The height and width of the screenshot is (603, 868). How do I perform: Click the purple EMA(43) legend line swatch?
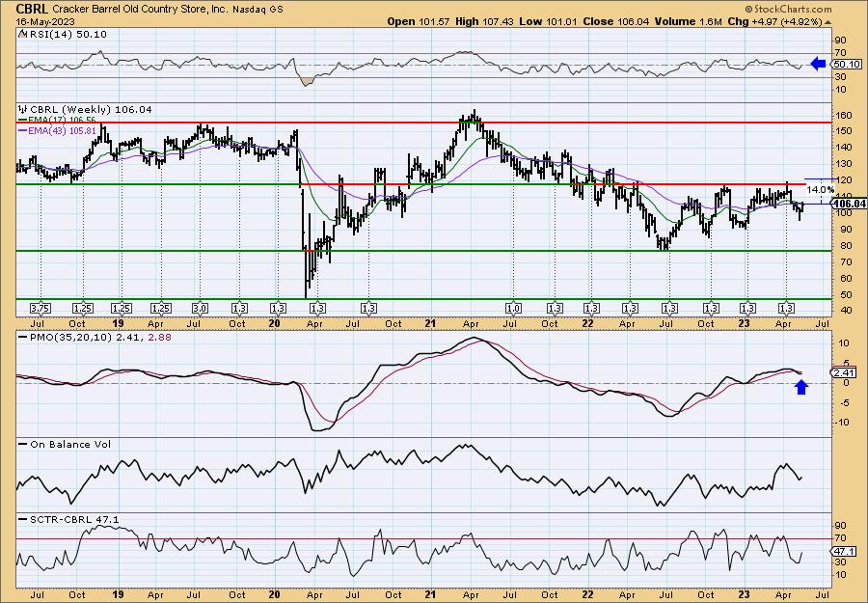pyautogui.click(x=23, y=130)
